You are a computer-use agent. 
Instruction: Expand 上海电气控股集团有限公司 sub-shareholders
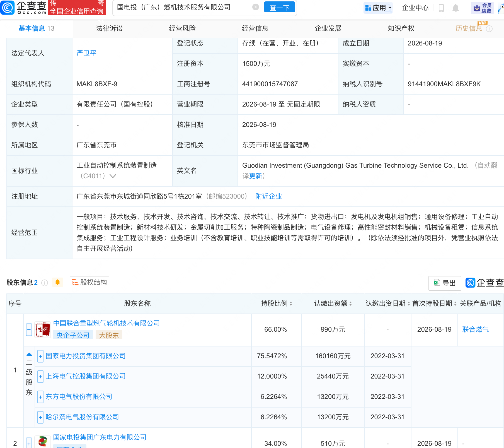coord(40,377)
